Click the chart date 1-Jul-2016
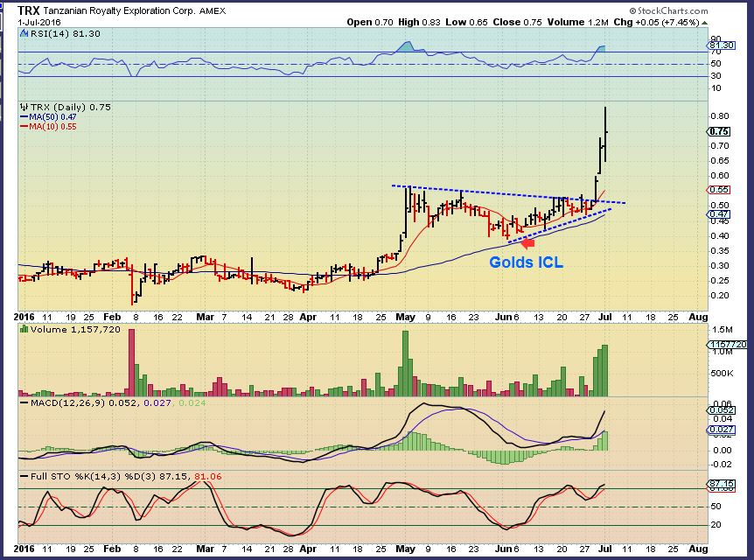 39,22
